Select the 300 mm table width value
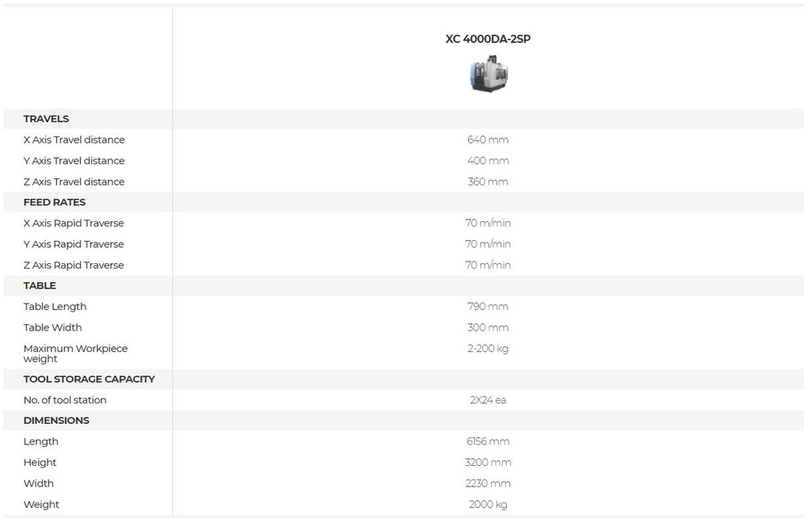Image resolution: width=812 pixels, height=523 pixels. point(488,327)
